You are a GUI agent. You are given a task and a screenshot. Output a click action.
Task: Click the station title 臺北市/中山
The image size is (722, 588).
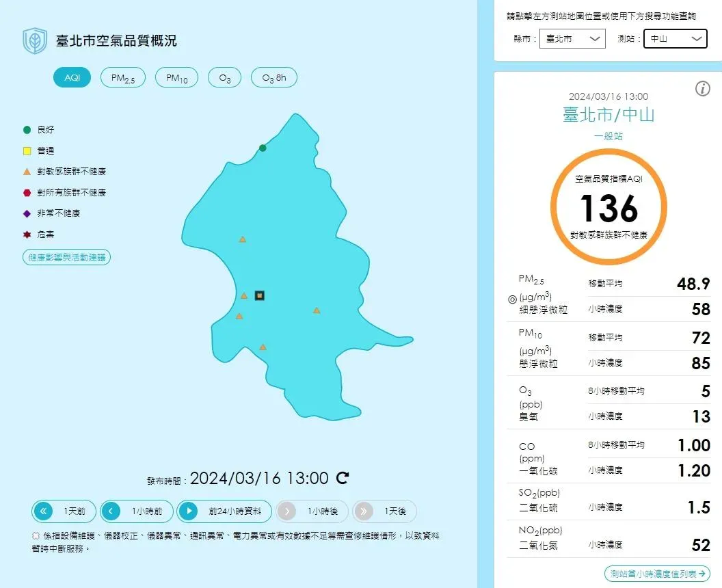tap(609, 115)
